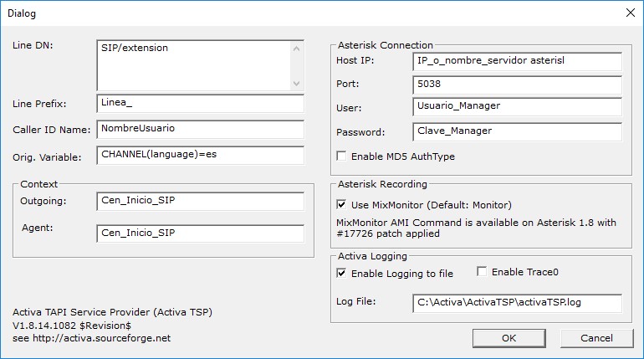
Task: Click the Orig. Variable input field
Action: [201, 156]
